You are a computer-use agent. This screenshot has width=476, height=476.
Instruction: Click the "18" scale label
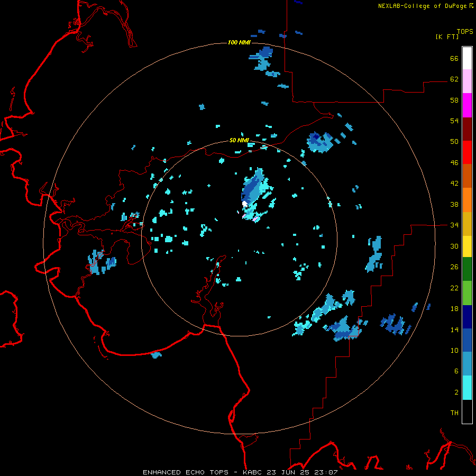[x=454, y=309]
